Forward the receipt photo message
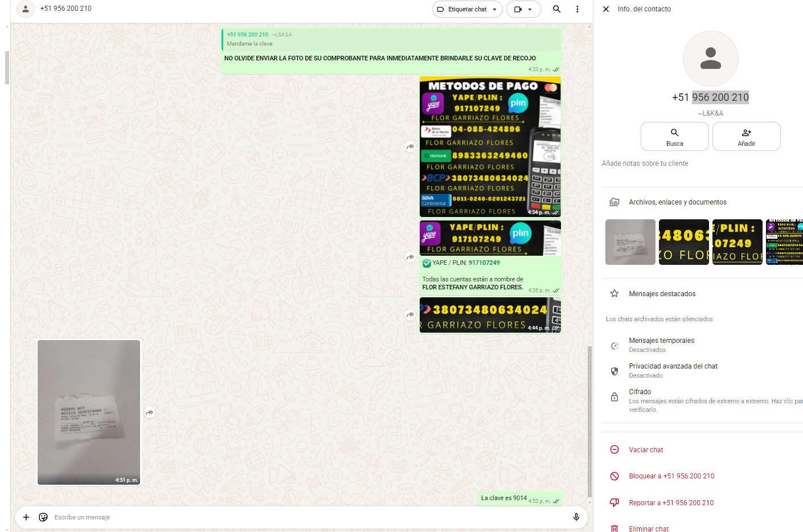This screenshot has width=803, height=532. (x=149, y=412)
